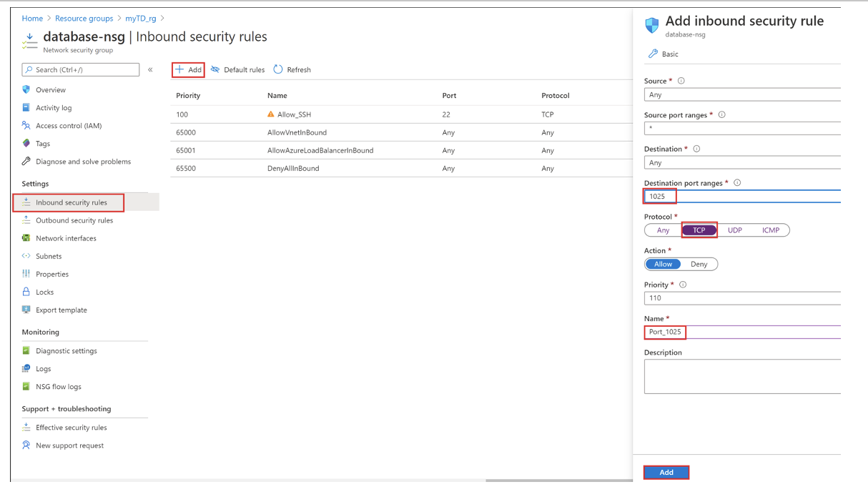Click the info icon next to Source
Screen dimensions: 868x502
(x=681, y=81)
